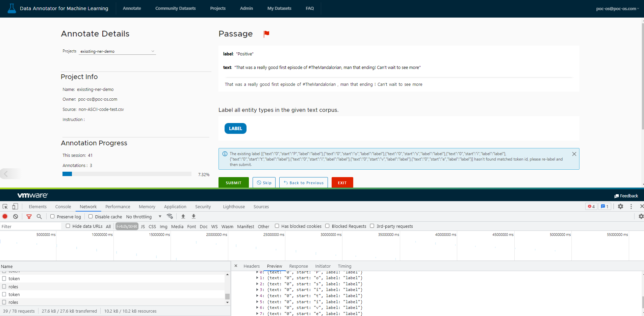The image size is (644, 316).
Task: Open the network request filter icon
Action: pyautogui.click(x=29, y=216)
